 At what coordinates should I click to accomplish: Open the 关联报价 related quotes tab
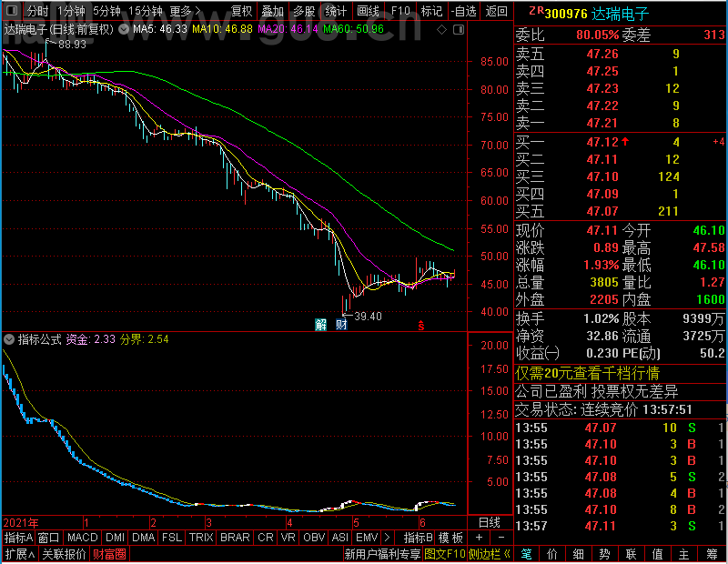[x=64, y=554]
